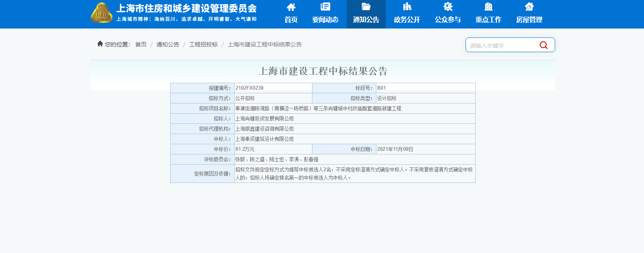The height and width of the screenshot is (253, 644).
Task: Go to 首页 via the breadcrumb link
Action: coord(141,44)
